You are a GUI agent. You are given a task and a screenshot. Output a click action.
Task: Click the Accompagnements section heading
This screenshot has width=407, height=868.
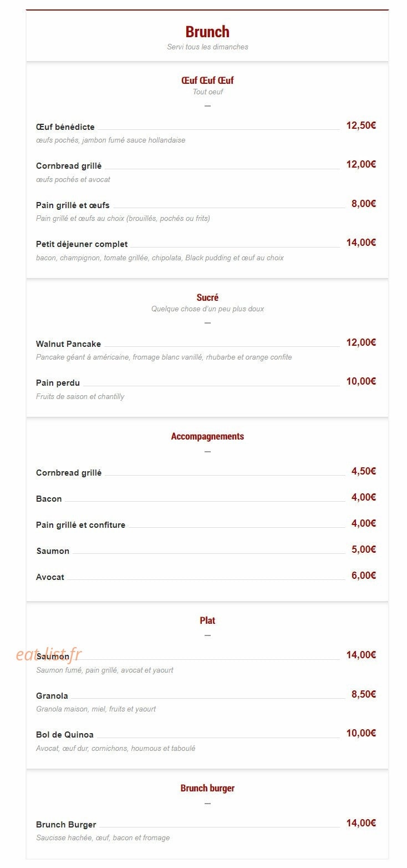[x=207, y=436]
